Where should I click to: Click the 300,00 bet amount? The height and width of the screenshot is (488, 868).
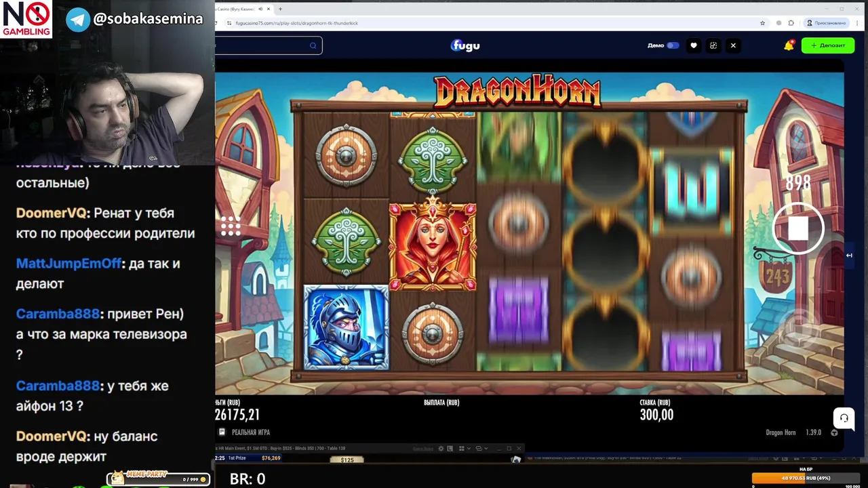point(656,415)
